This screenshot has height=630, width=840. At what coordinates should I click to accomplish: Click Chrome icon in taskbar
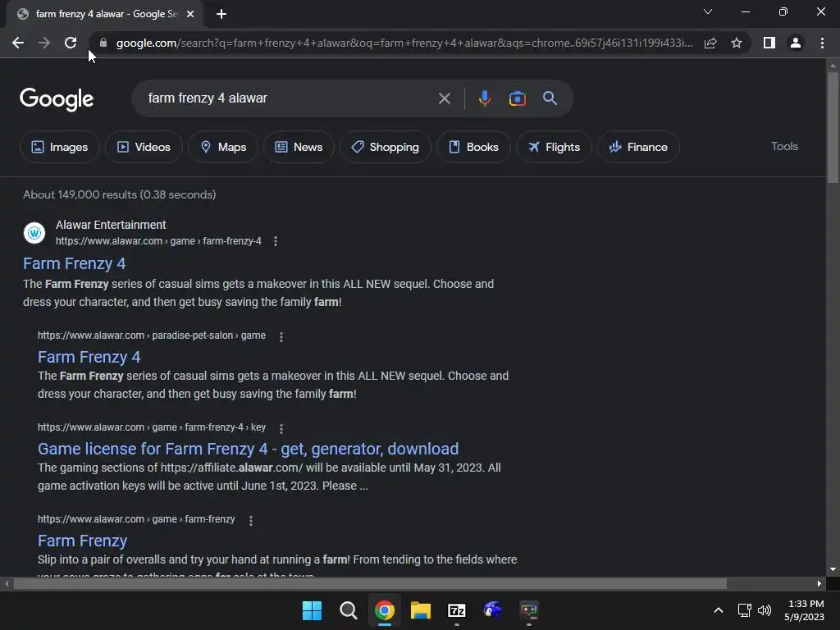pos(385,610)
